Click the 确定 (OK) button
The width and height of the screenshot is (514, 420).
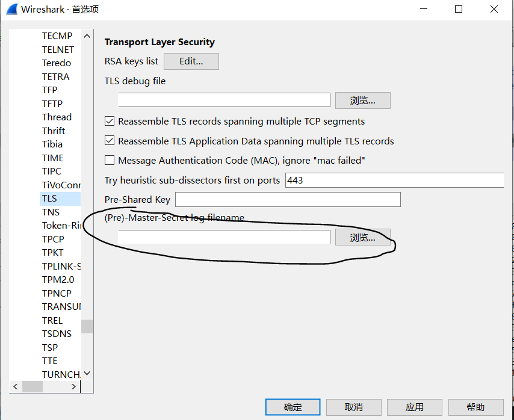tap(293, 407)
